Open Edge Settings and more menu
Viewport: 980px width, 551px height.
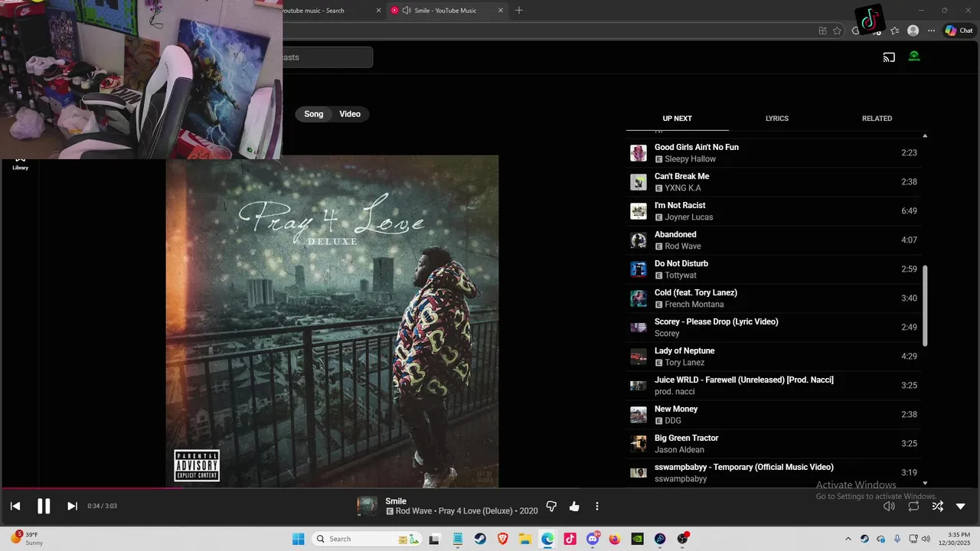[931, 31]
